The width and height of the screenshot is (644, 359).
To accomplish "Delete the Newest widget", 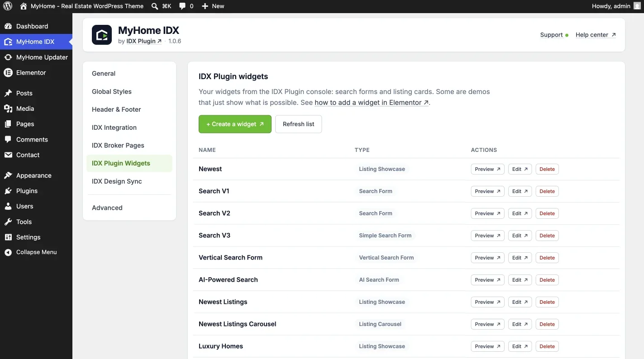I will tap(547, 169).
